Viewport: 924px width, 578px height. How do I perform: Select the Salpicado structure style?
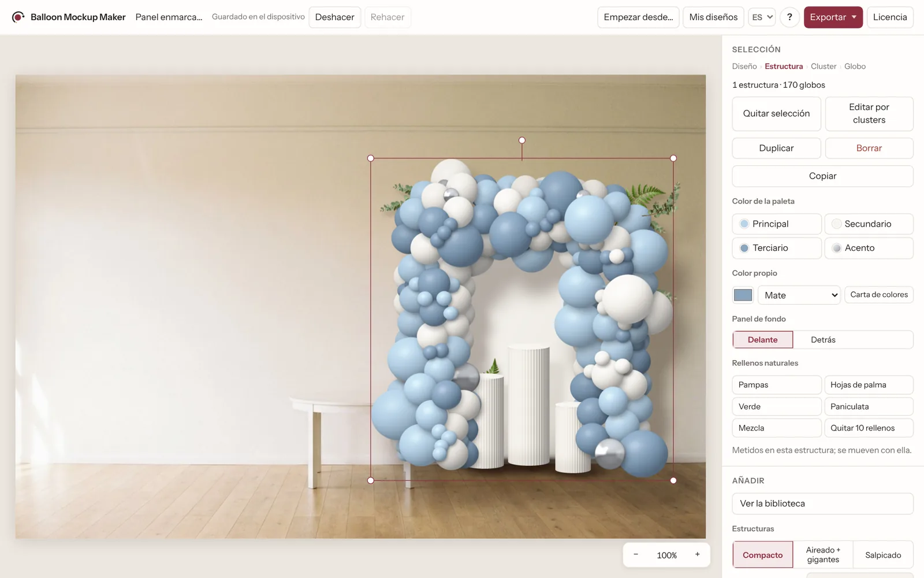883,555
